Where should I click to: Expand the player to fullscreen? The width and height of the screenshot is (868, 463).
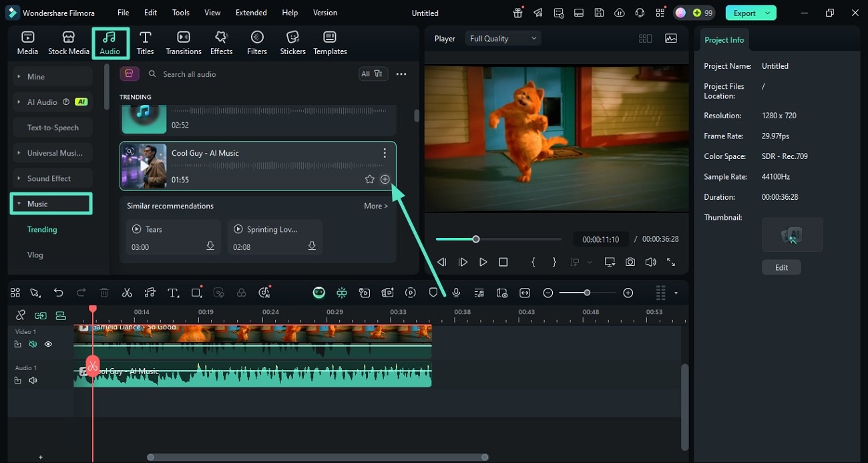click(x=671, y=263)
